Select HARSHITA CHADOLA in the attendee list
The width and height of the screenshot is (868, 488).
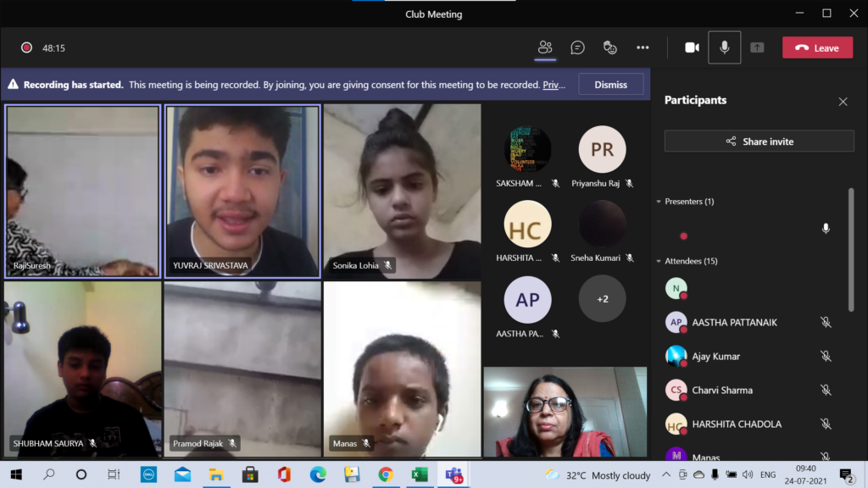click(750, 424)
